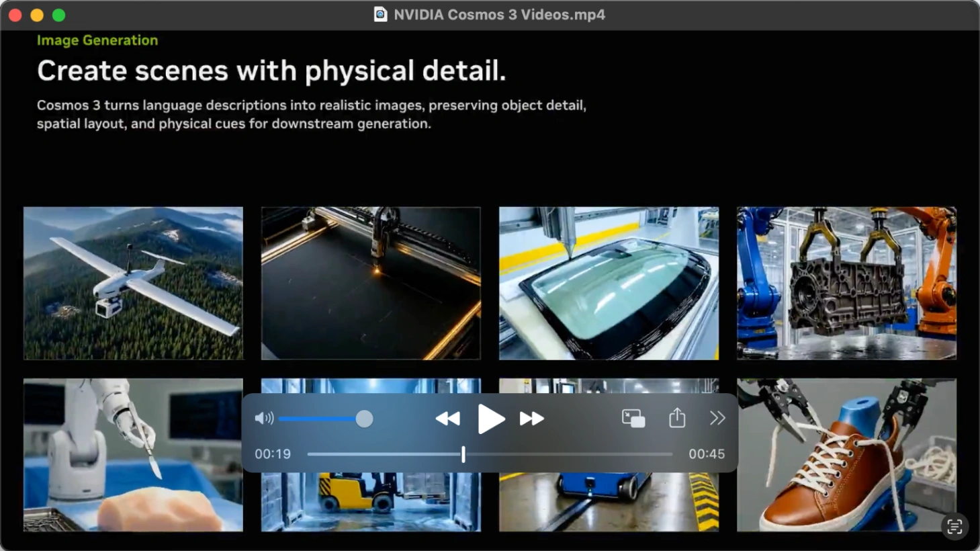Select the car windshield thumbnail
This screenshot has width=980, height=551.
609,283
